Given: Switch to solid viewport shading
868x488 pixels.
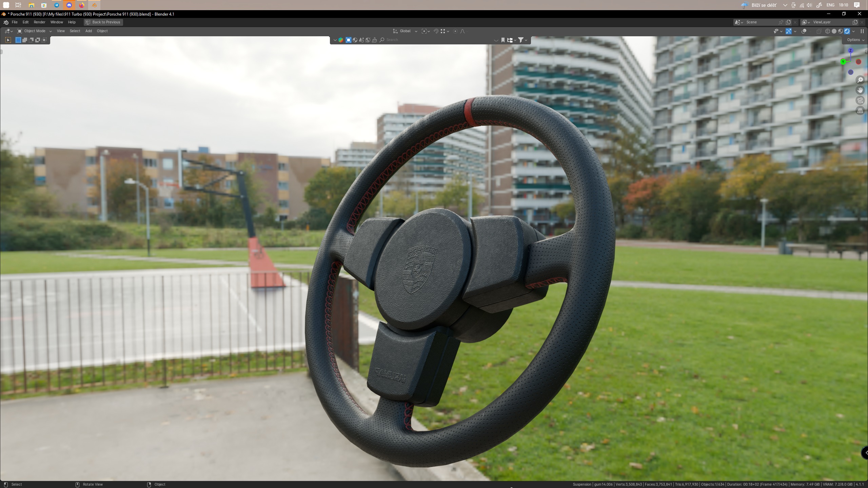Looking at the screenshot, I should click(x=834, y=31).
